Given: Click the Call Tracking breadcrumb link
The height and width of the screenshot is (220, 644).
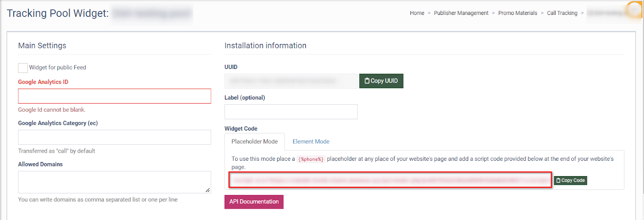Looking at the screenshot, I should tap(562, 13).
